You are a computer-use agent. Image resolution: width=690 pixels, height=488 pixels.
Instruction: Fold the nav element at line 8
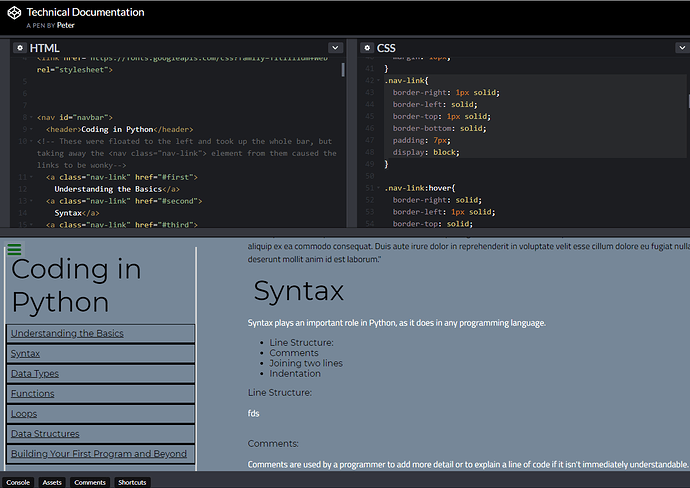[31, 117]
